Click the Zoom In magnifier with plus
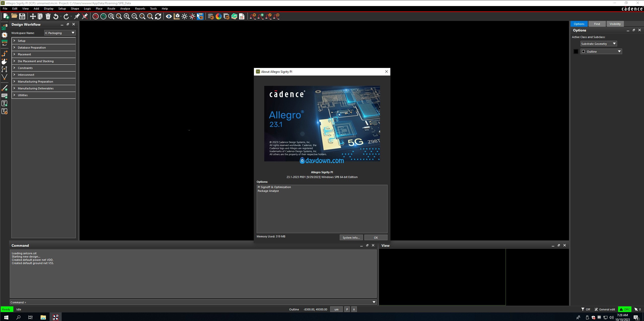Image resolution: width=644 pixels, height=321 pixels. pyautogui.click(x=127, y=16)
